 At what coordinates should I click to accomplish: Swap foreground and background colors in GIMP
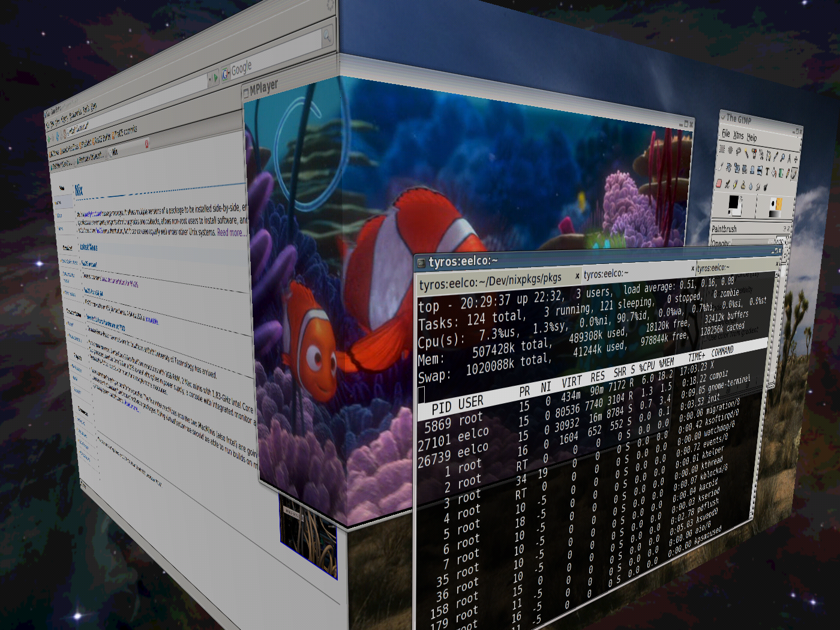pyautogui.click(x=741, y=199)
